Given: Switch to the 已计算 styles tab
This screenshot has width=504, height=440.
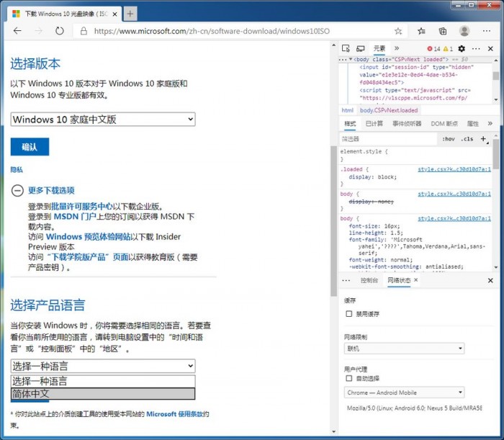Looking at the screenshot, I should tap(374, 124).
